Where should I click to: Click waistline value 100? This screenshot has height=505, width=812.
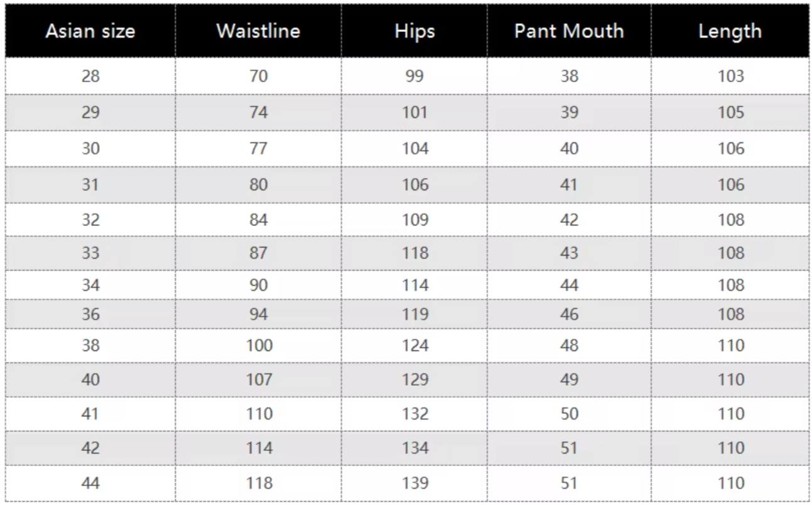(259, 345)
